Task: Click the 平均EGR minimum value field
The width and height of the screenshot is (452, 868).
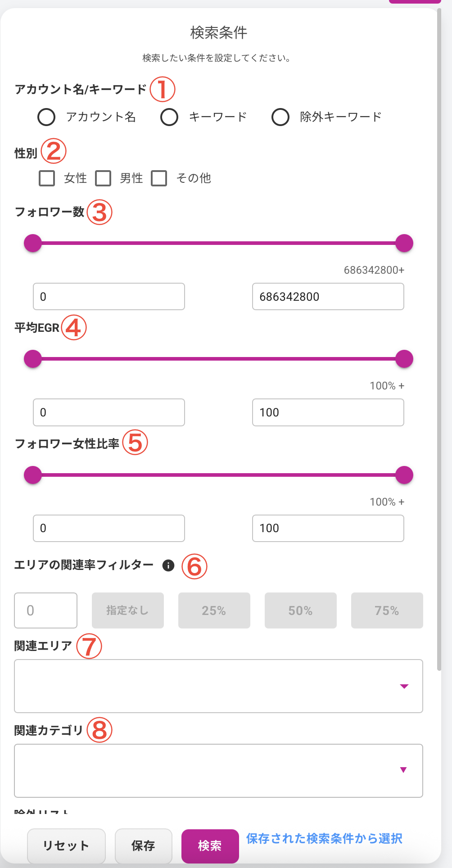Action: point(109,412)
